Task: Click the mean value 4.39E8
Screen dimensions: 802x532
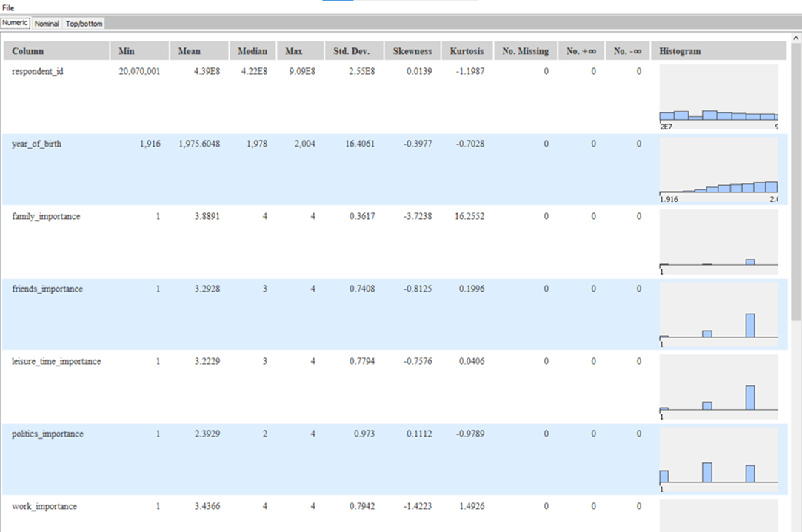Action: (x=207, y=71)
